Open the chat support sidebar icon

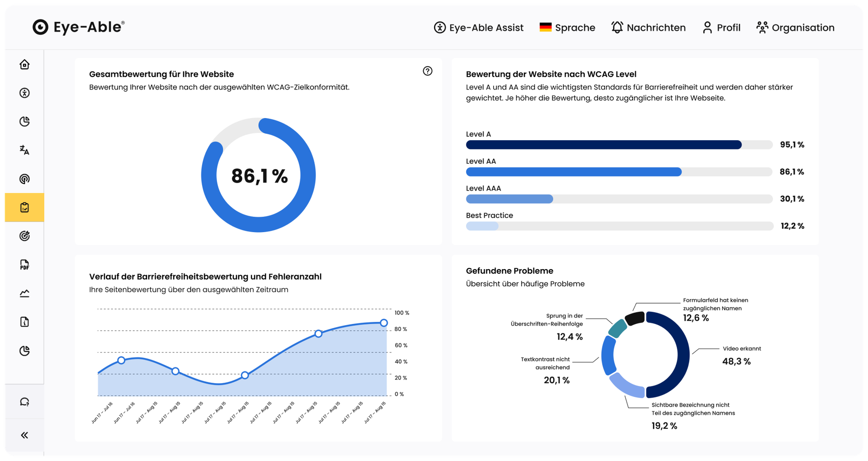click(x=24, y=402)
